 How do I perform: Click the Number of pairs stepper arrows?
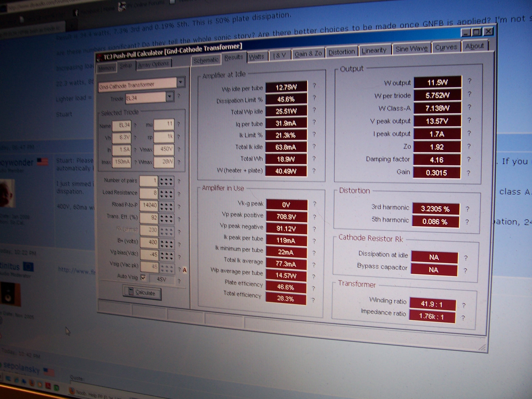(x=166, y=181)
